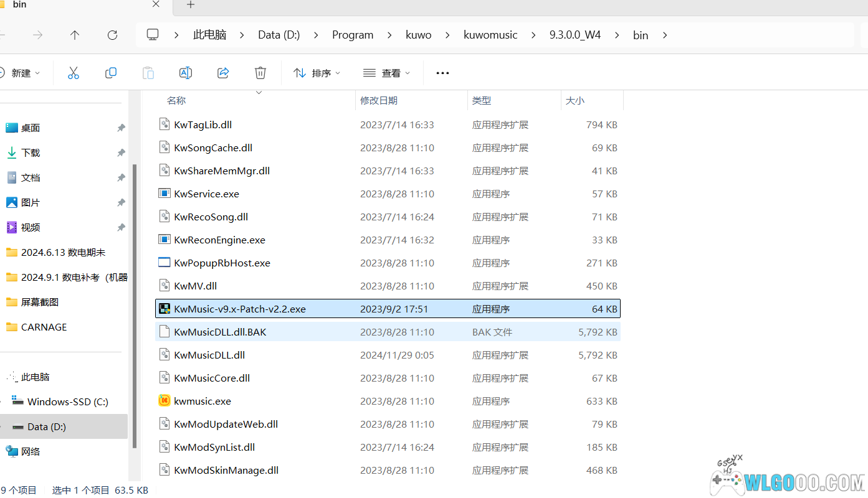Open the kwmusic.exe application file
This screenshot has width=868, height=498.
(x=203, y=401)
